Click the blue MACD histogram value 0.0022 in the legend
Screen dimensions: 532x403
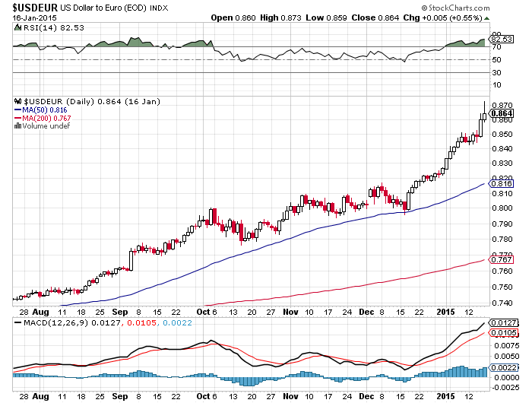[x=177, y=323]
